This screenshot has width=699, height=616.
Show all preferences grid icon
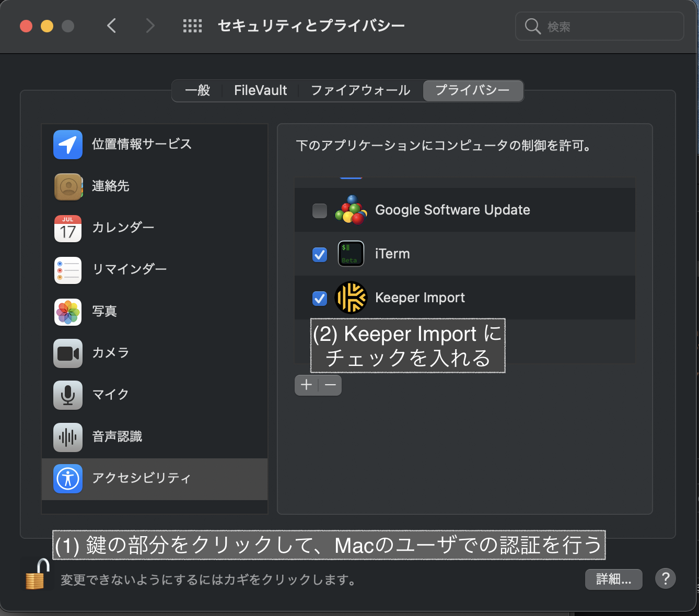coord(192,26)
